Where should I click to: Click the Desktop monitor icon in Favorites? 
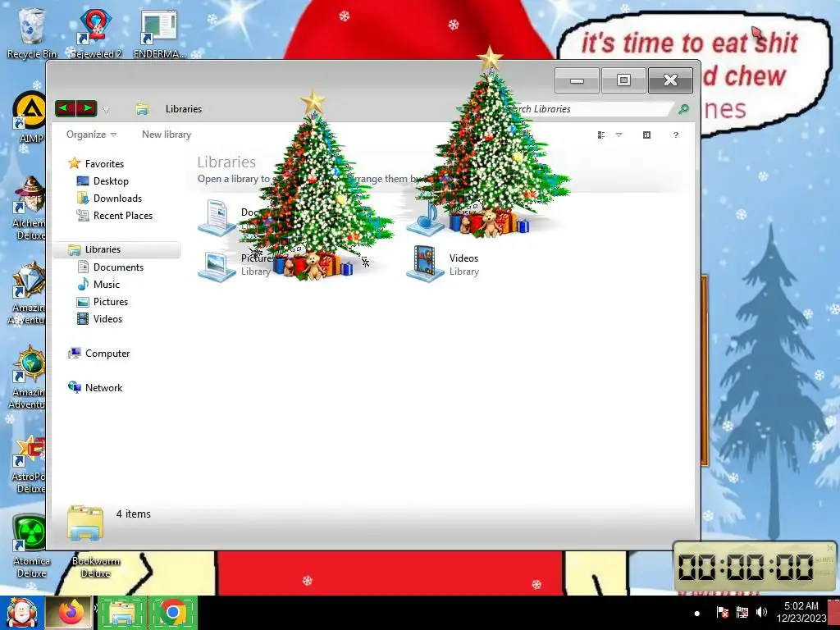tap(83, 181)
